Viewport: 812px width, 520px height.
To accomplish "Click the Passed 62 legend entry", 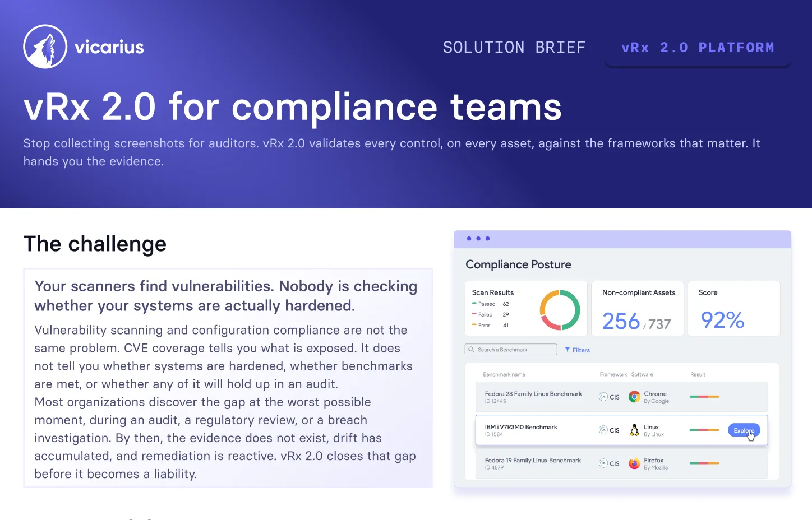I will point(491,304).
